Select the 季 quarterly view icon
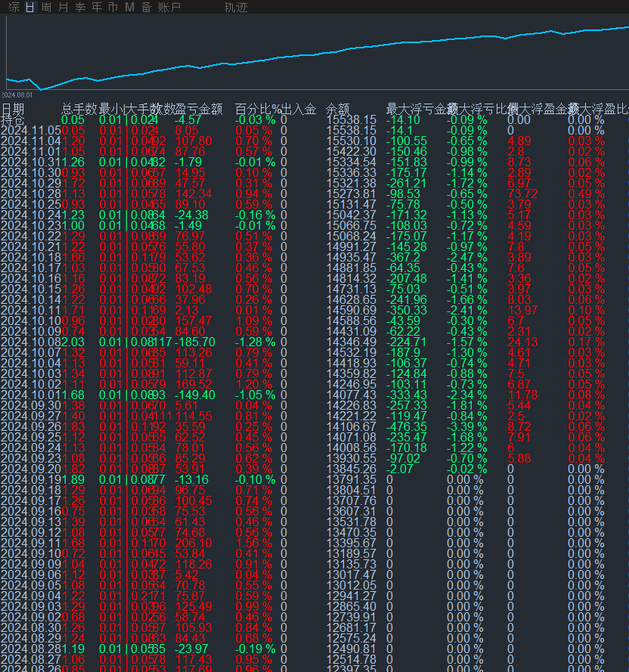Viewport: 629px width, 672px height. [x=80, y=7]
